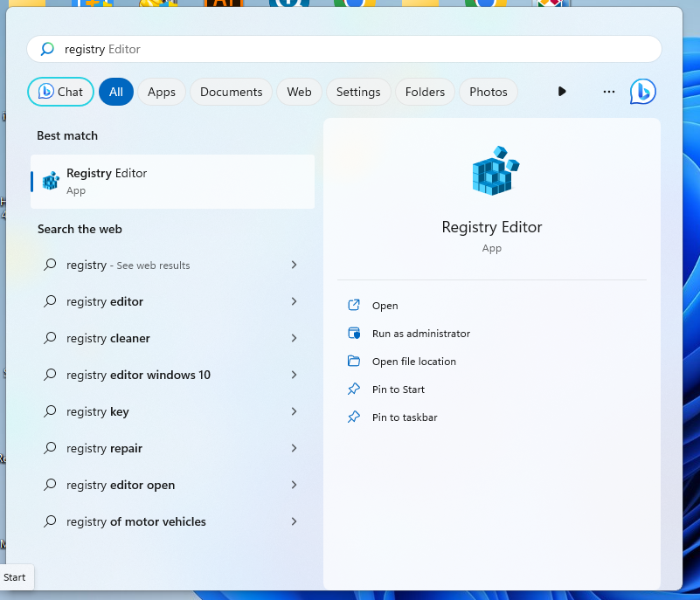Switch to the Documents filter tab
Screen dimensions: 700x600
232,92
